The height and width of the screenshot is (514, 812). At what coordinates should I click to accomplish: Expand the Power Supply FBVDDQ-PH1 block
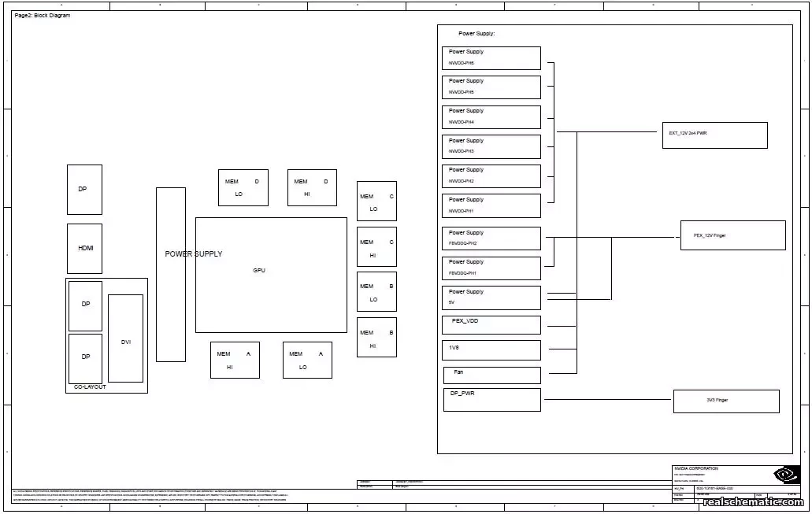(491, 268)
